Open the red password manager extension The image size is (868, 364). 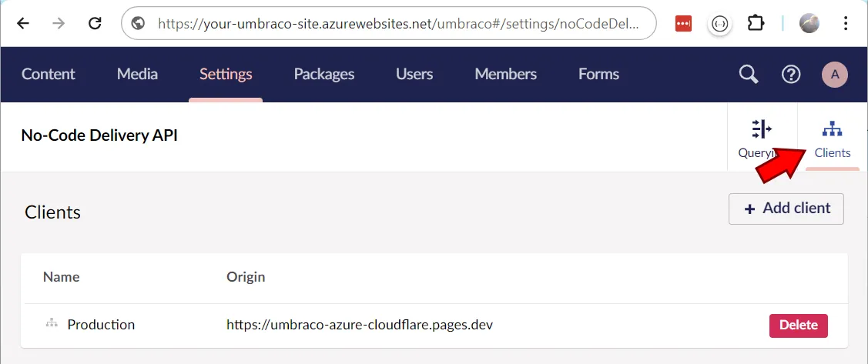point(683,23)
